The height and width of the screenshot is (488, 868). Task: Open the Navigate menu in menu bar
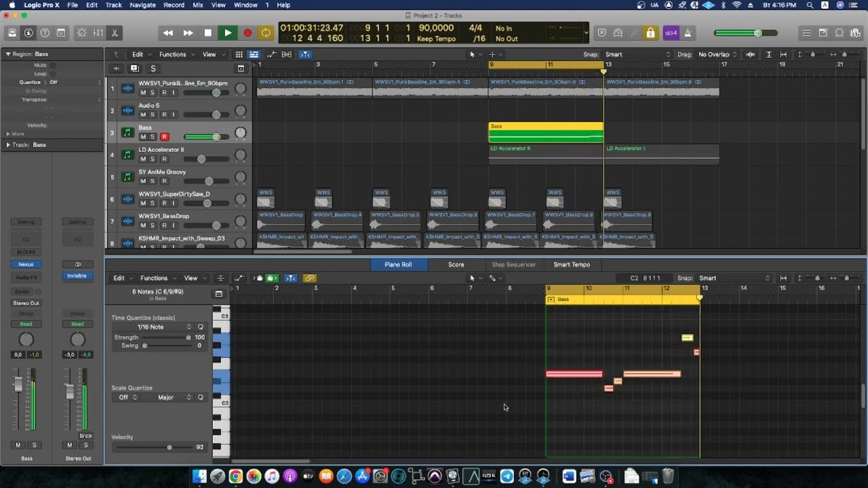tap(142, 5)
